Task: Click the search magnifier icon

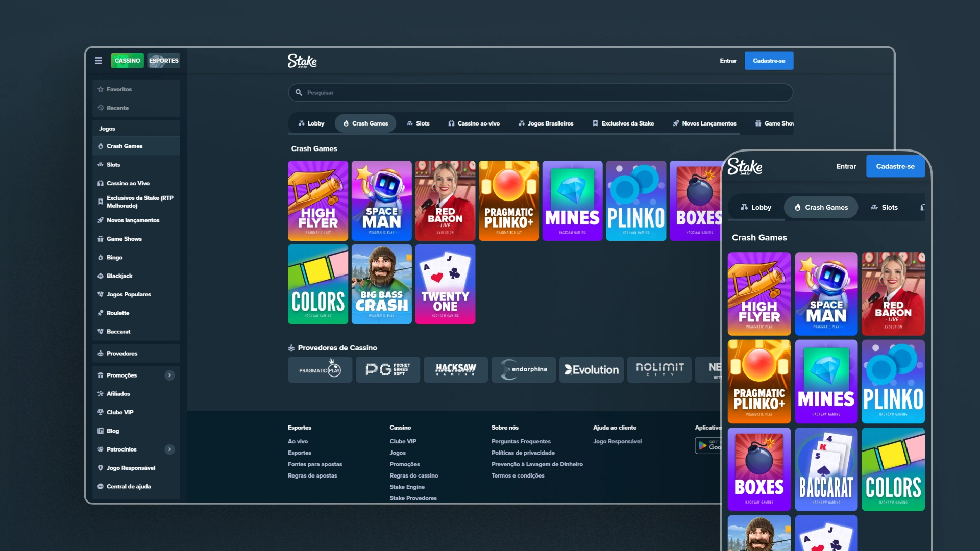Action: (299, 93)
